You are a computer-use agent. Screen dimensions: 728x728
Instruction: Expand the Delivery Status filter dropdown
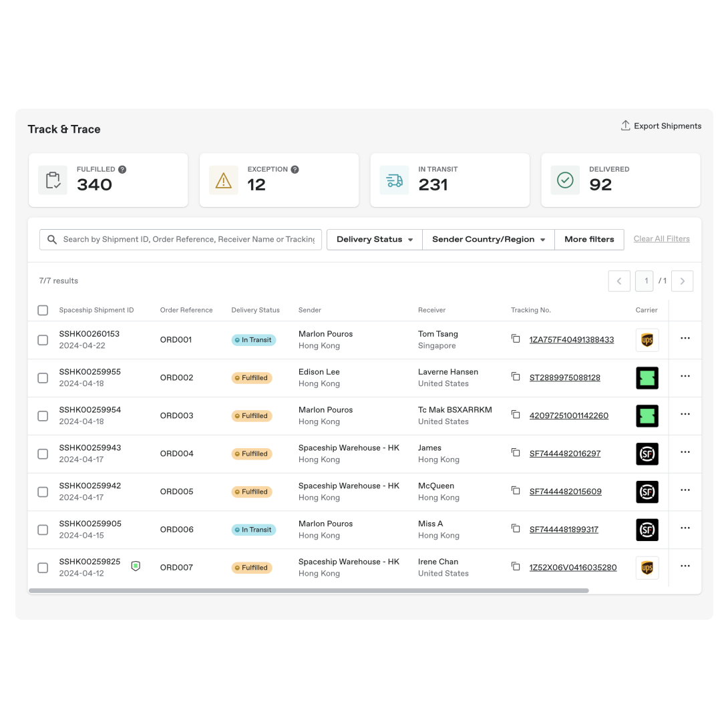pyautogui.click(x=374, y=239)
